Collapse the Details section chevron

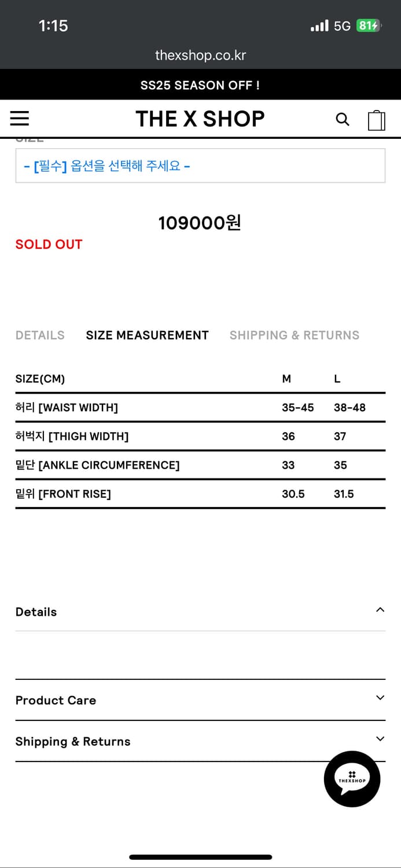[x=380, y=610]
